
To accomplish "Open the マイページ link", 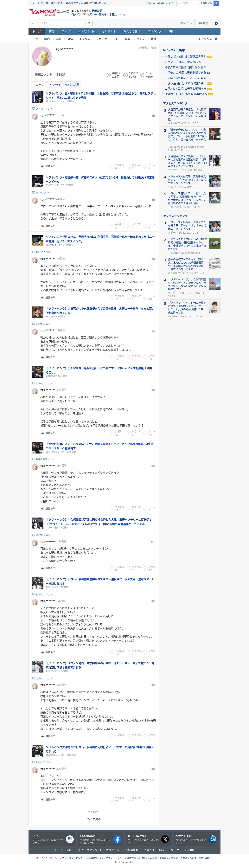I will point(187,23).
